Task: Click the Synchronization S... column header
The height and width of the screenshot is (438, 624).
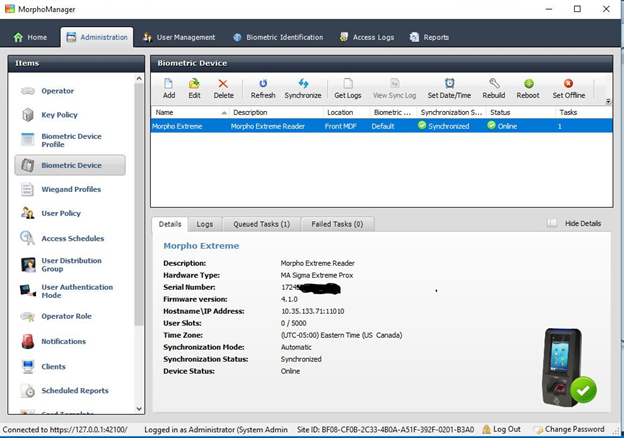Action: pyautogui.click(x=451, y=113)
